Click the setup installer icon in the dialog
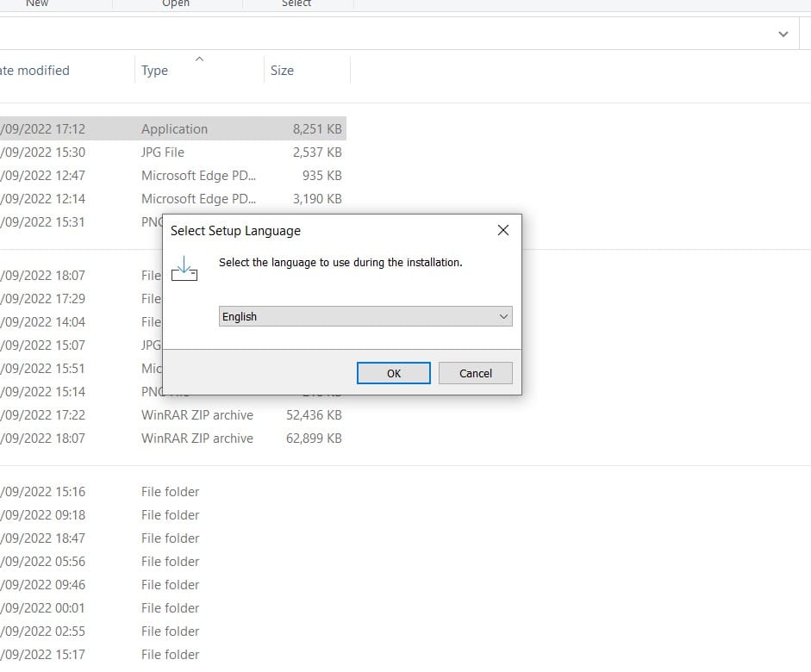 (x=184, y=268)
